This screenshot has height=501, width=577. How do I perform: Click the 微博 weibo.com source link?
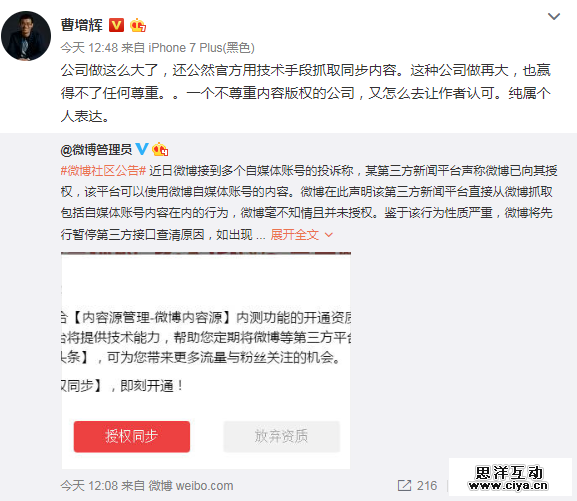tap(191, 486)
